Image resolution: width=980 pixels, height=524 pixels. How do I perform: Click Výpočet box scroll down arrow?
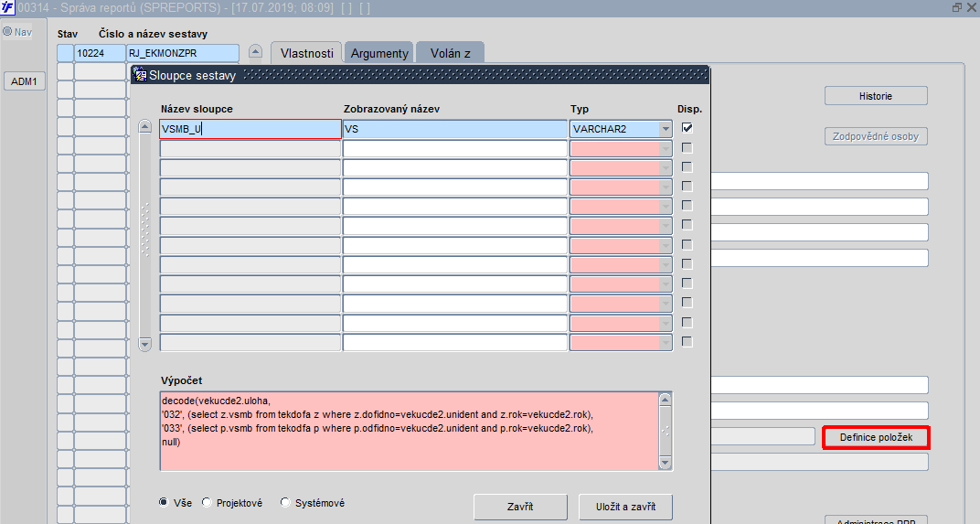[x=665, y=463]
